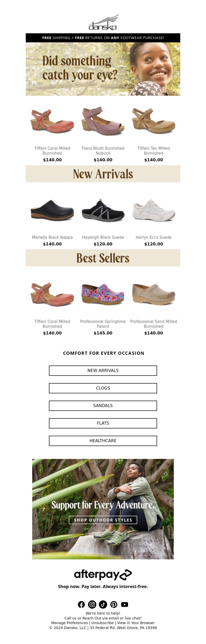Click the Dansko logo at top
Viewport: 206px width, 644px height.
tap(103, 23)
